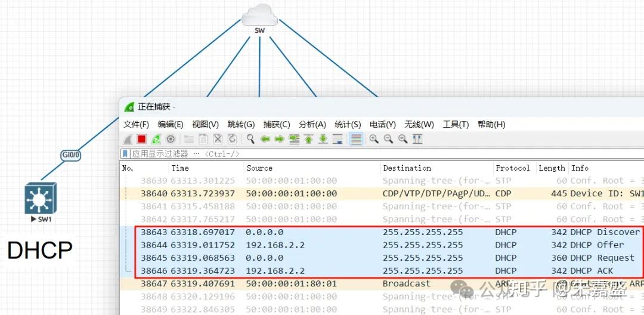Select packet 38648 STP row
The image size is (644, 315).
pyautogui.click(x=382, y=297)
